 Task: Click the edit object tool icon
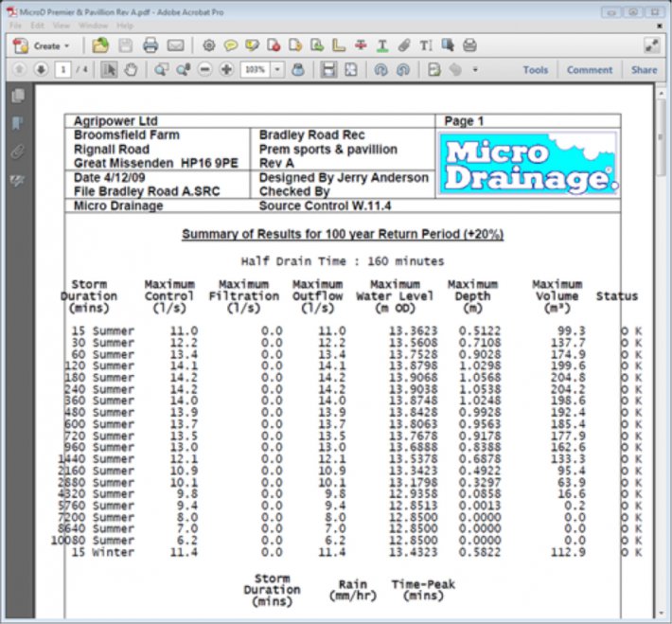[448, 45]
